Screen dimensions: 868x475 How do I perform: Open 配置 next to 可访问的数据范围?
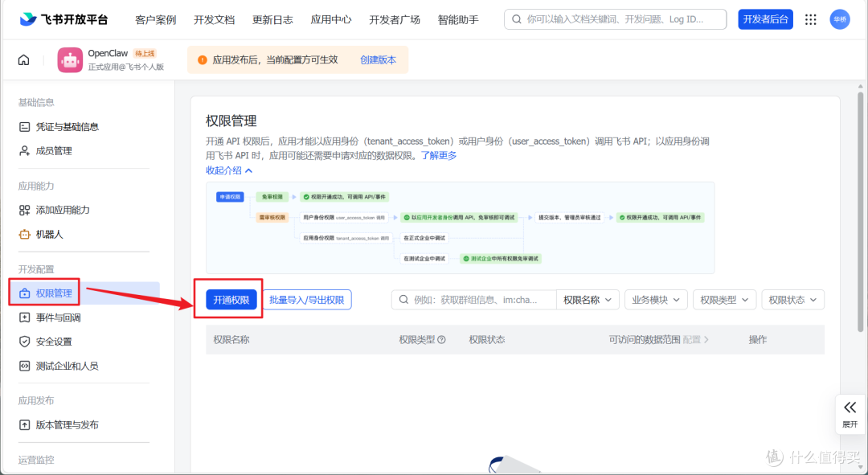tap(695, 339)
